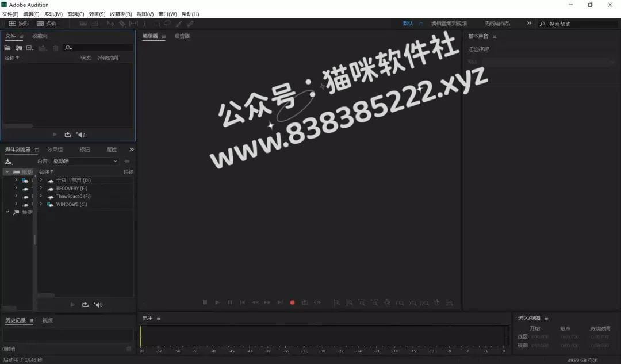Click the new file icon in Files panel
This screenshot has height=364, width=621.
(x=30, y=48)
